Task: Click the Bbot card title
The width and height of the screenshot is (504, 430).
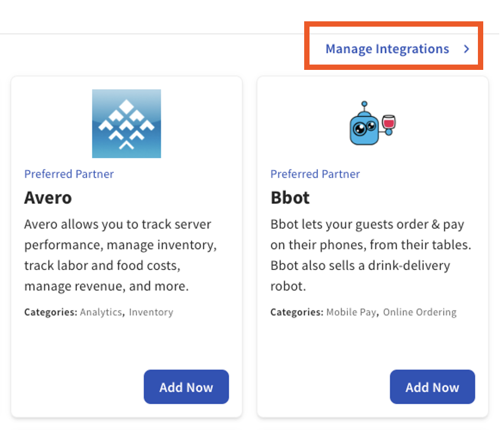Action: coord(290,198)
